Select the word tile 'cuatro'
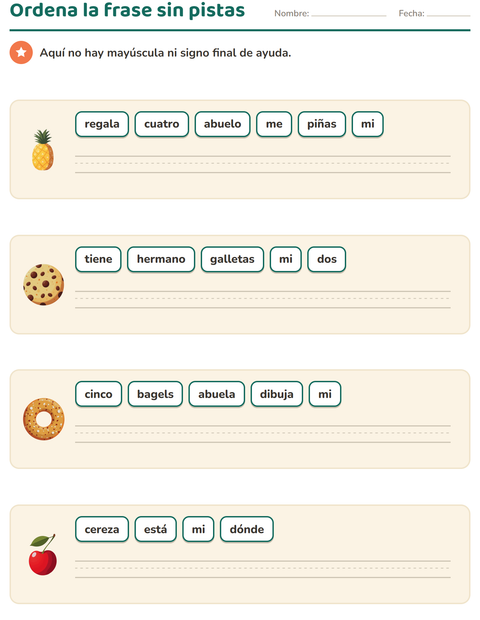 [162, 124]
